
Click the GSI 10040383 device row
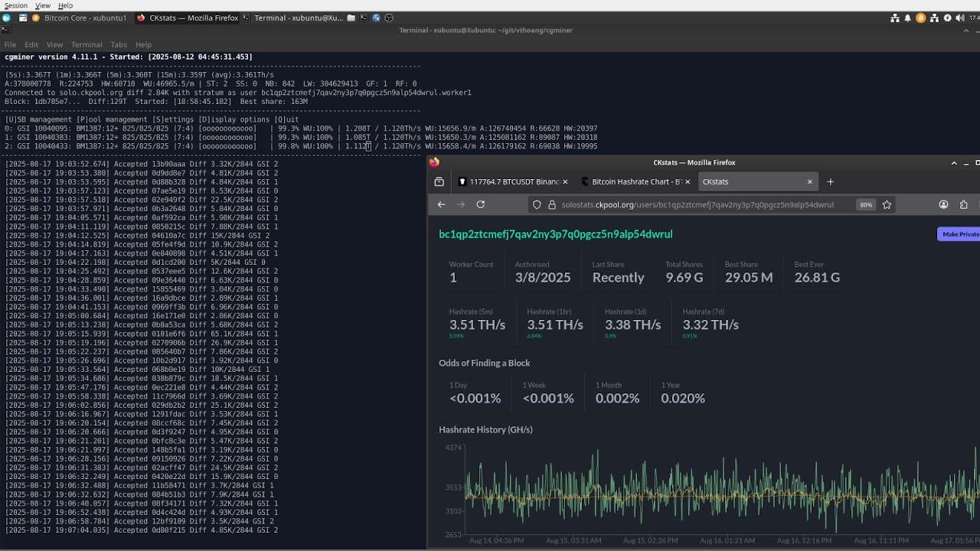click(x=301, y=138)
